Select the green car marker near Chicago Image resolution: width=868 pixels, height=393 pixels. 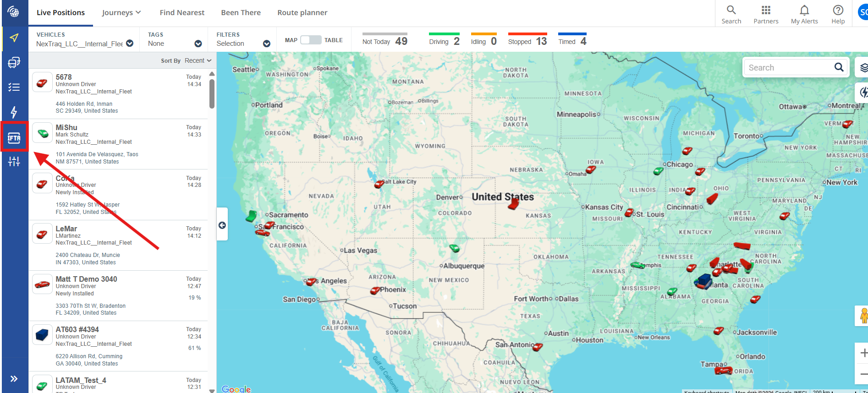click(658, 171)
